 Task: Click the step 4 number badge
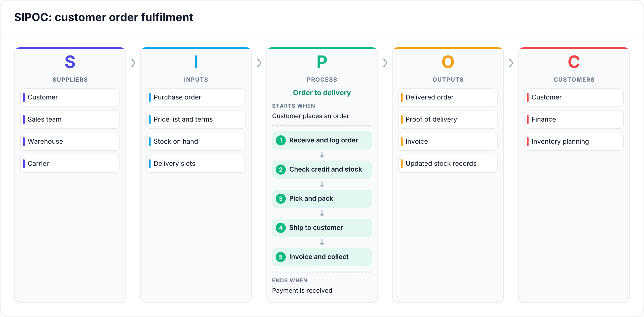(281, 228)
